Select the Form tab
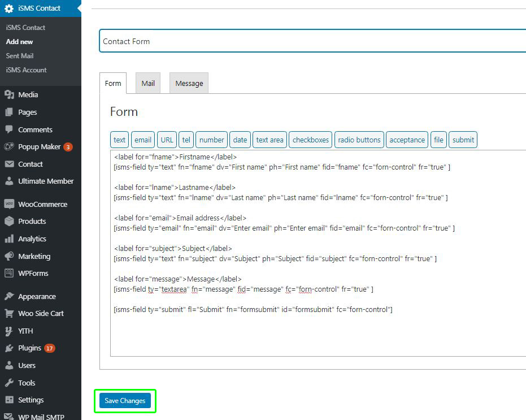 [x=112, y=83]
